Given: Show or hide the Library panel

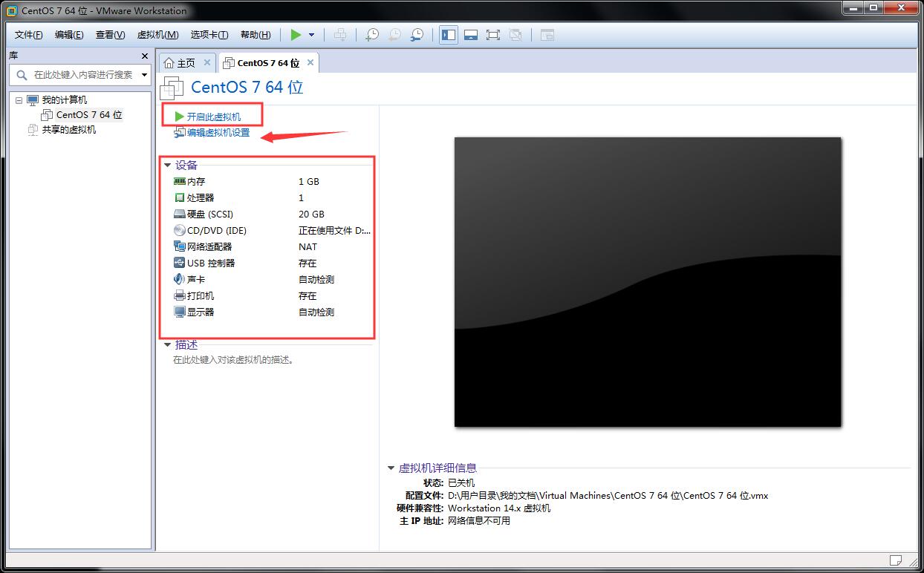Looking at the screenshot, I should 448,34.
